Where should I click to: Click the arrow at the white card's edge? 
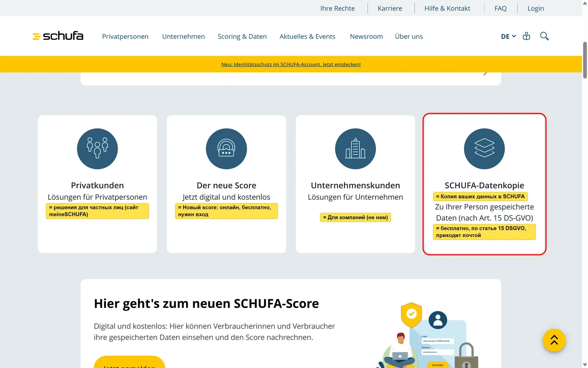[x=485, y=74]
